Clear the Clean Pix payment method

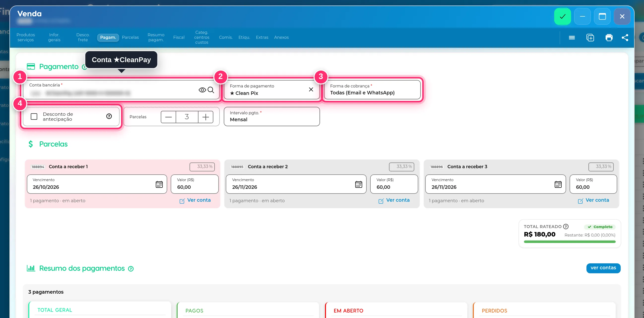(x=311, y=89)
